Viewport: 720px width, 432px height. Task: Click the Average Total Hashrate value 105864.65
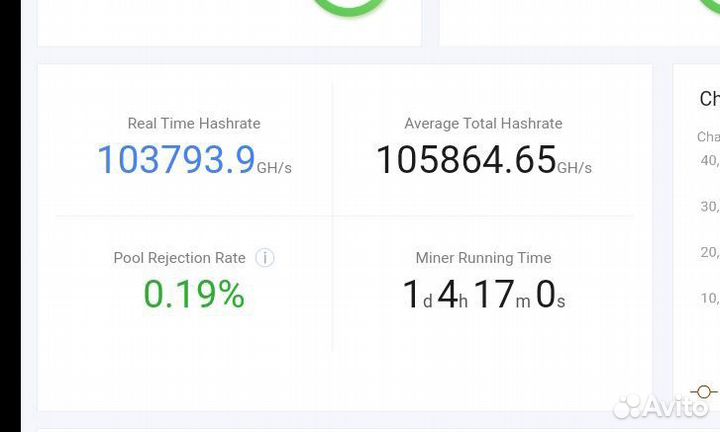(x=465, y=160)
